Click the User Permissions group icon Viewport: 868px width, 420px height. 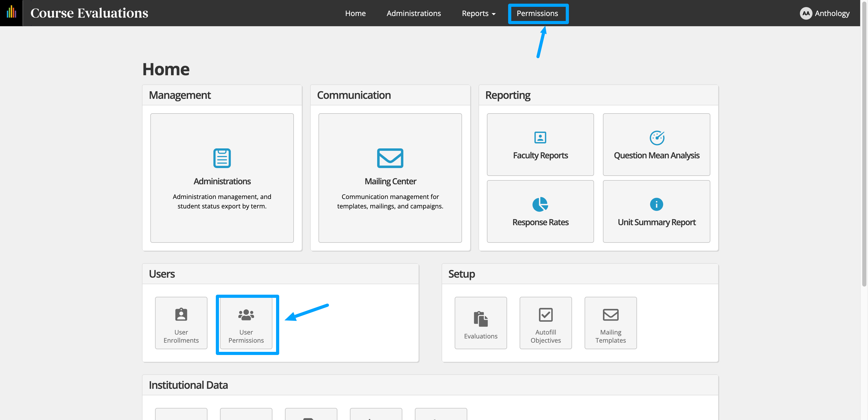[246, 314]
